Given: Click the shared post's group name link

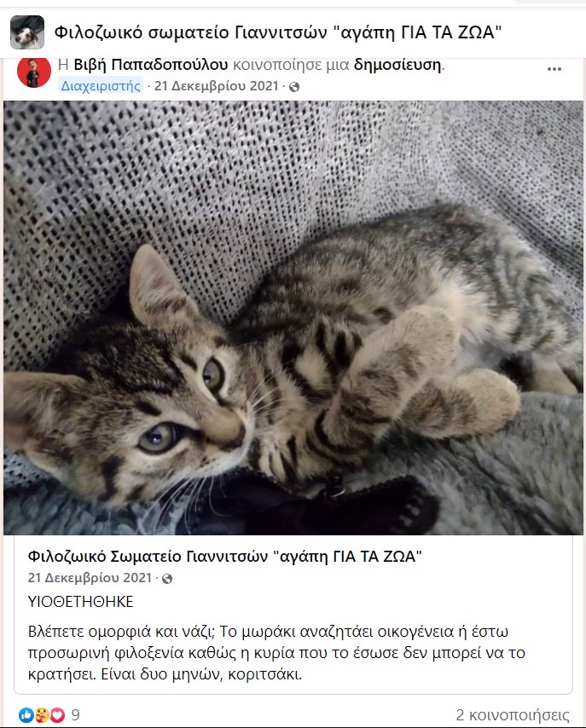Looking at the screenshot, I should click(225, 556).
